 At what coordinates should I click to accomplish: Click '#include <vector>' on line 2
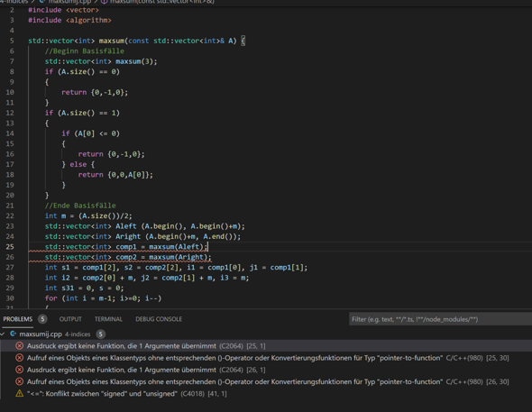click(63, 10)
